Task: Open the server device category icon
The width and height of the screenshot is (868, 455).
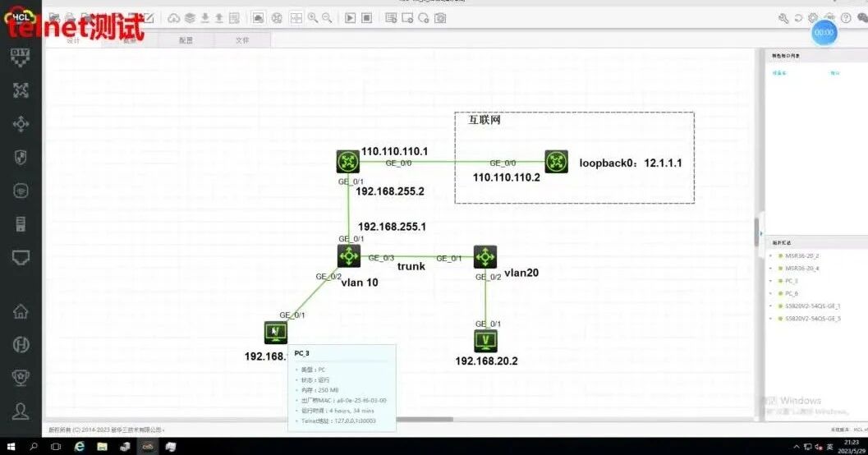Action: coord(21,224)
